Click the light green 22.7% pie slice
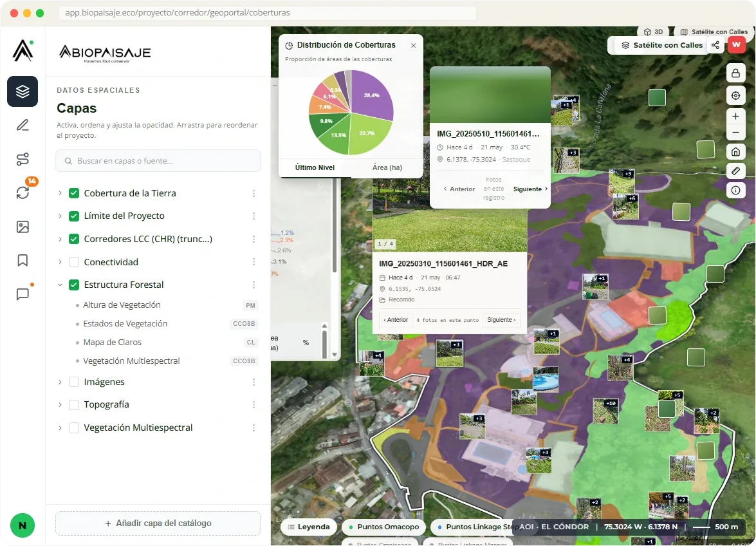The height and width of the screenshot is (546, 756). tap(368, 133)
